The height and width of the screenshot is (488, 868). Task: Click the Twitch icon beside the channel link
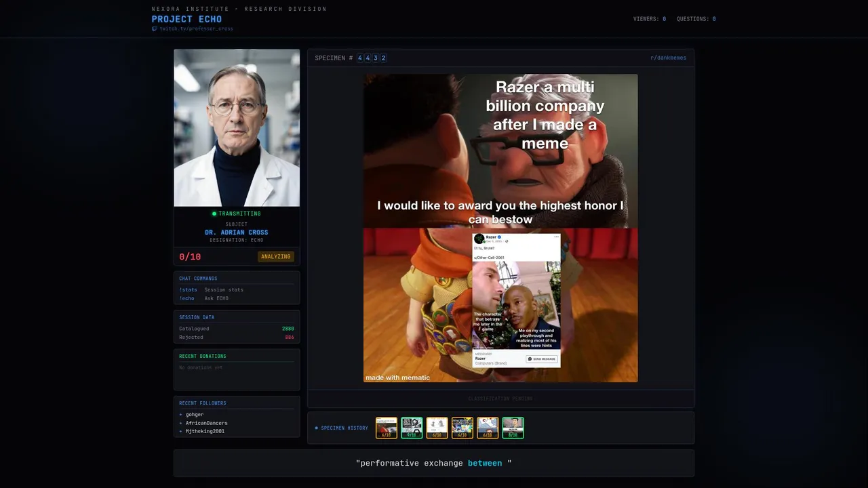pos(155,29)
